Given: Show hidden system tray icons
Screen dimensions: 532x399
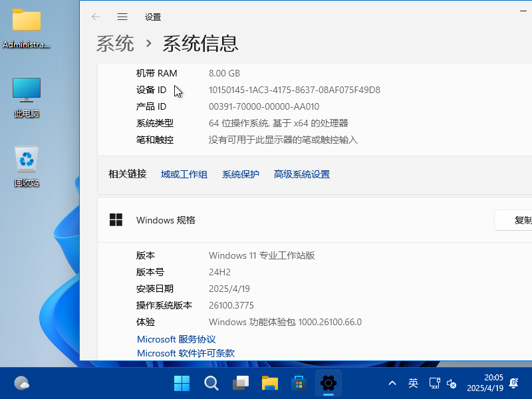Looking at the screenshot, I should click(x=392, y=384).
